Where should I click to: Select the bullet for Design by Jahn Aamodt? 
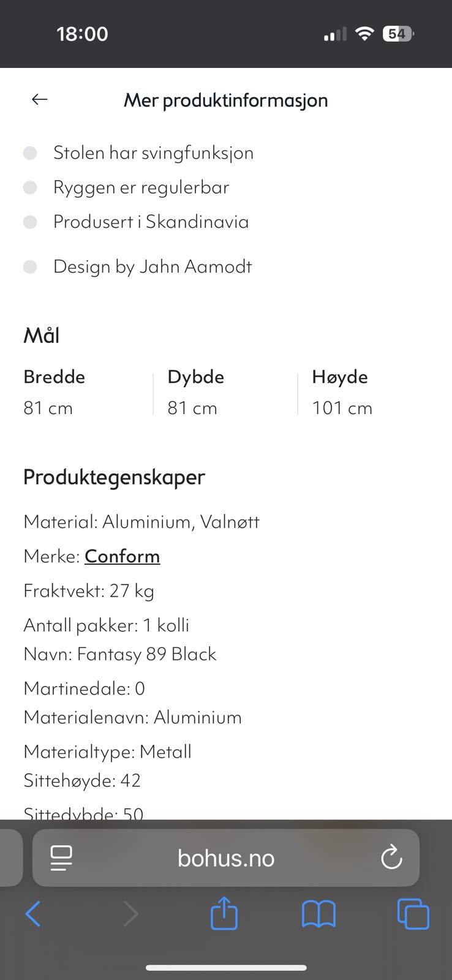[29, 266]
